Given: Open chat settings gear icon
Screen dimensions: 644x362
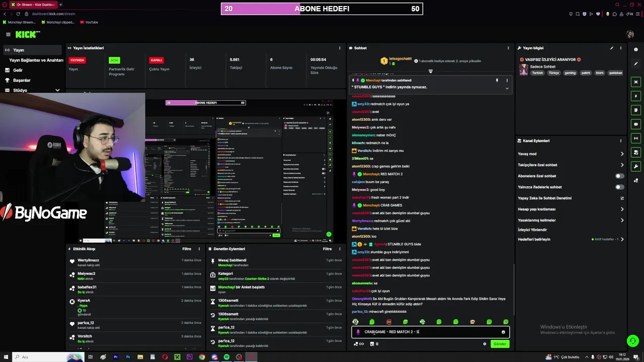Looking at the screenshot, I should pyautogui.click(x=485, y=344).
